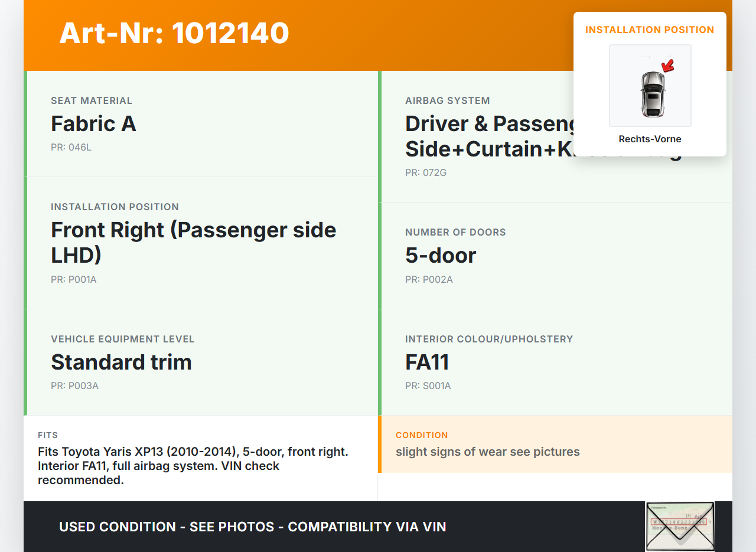Click the PR: P003A code

point(74,386)
